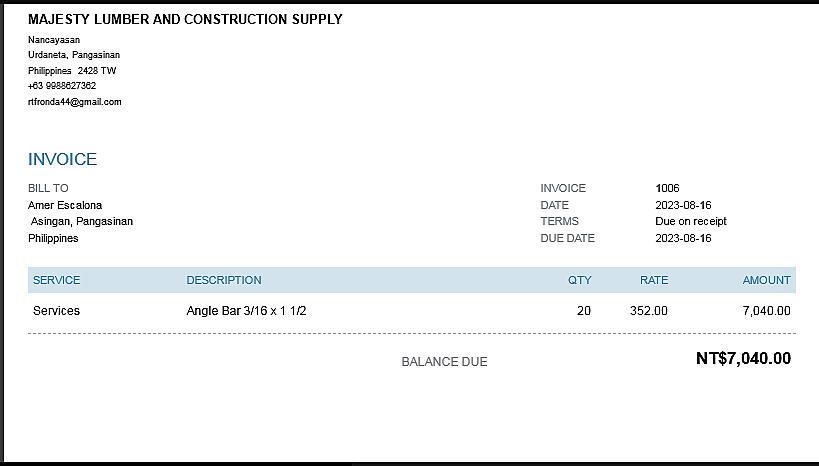Viewport: 819px width, 466px height.
Task: Click the SERVICE column header
Action: pos(56,280)
